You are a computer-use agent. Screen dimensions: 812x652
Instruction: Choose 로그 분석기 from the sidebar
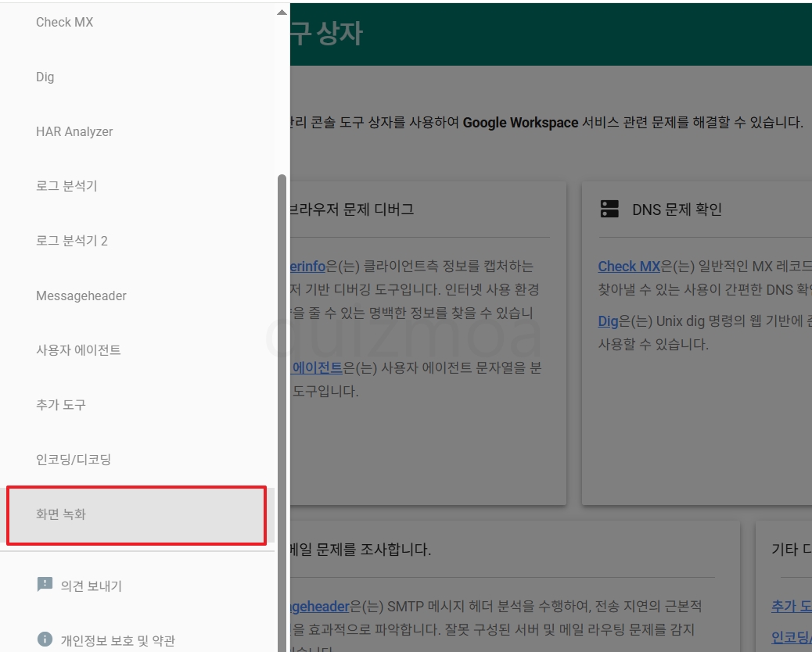tap(137, 186)
